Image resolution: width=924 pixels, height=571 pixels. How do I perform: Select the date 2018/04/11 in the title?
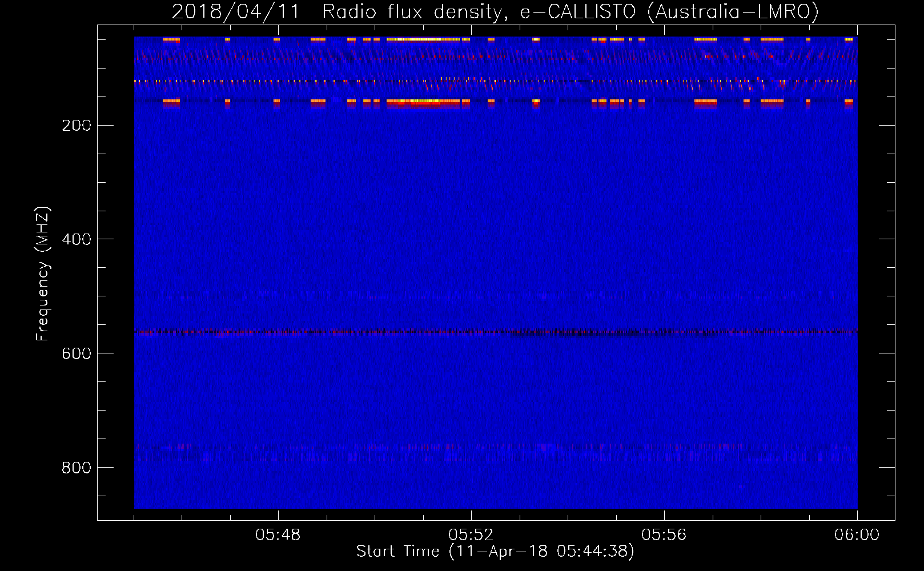[235, 12]
